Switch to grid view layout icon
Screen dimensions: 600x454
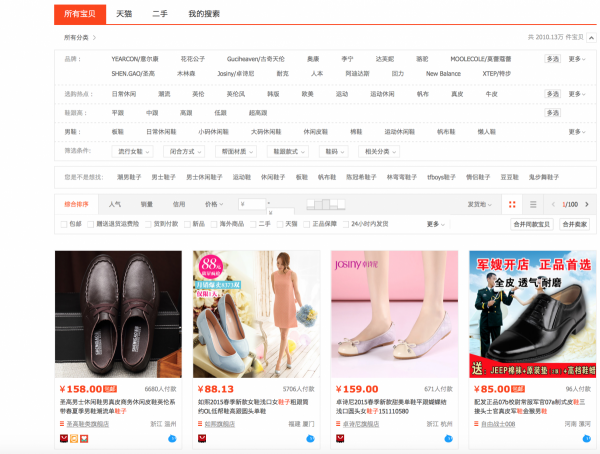point(512,204)
